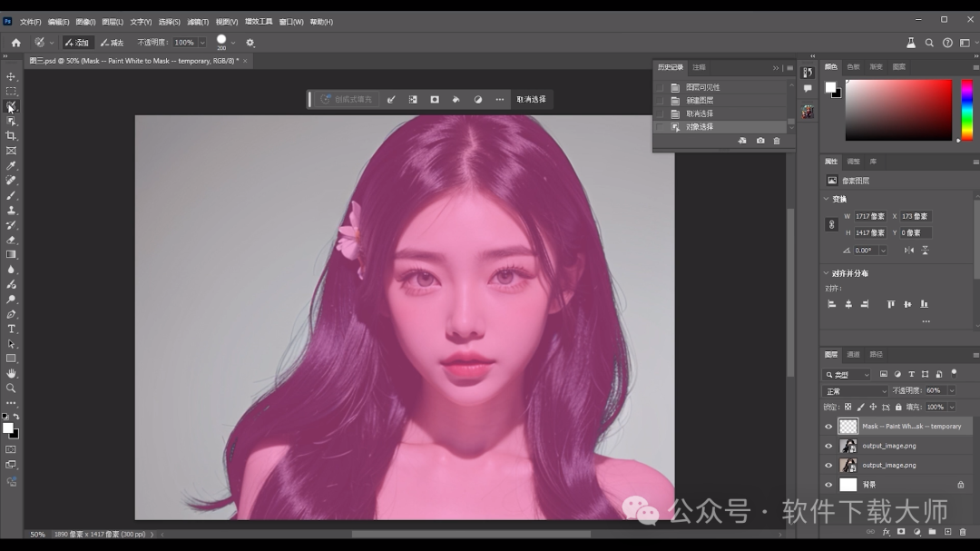Create new layer with plus icon
Screen dimensions: 980x551
point(947,532)
